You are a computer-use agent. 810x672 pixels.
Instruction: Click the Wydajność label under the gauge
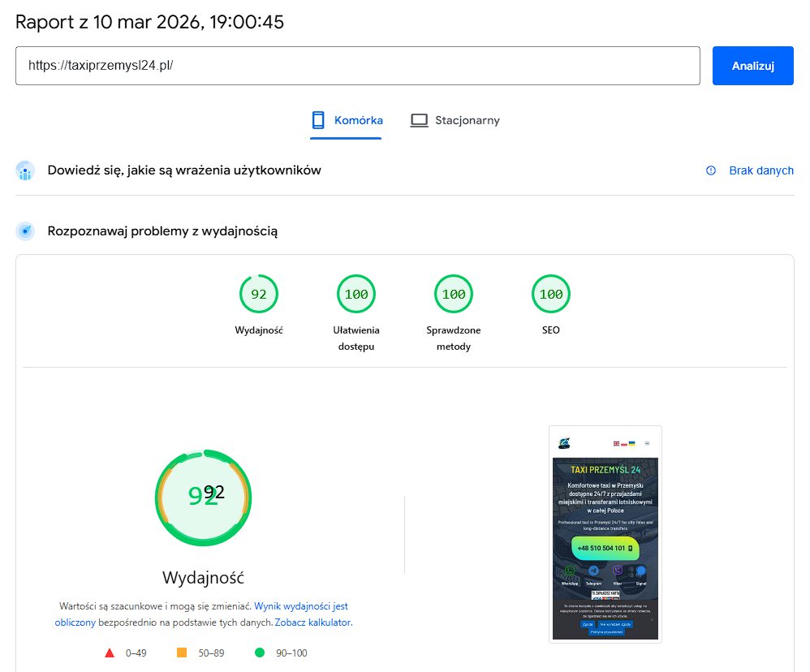click(259, 330)
